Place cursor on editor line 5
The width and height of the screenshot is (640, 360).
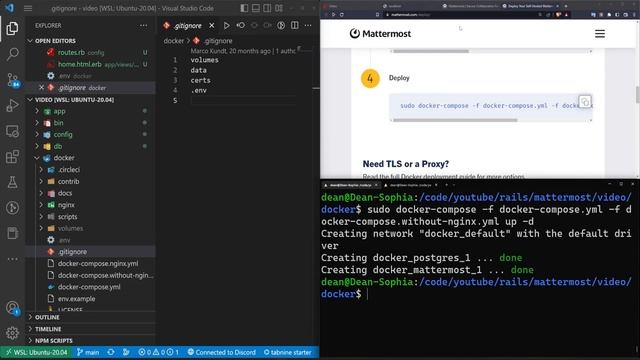click(x=243, y=100)
